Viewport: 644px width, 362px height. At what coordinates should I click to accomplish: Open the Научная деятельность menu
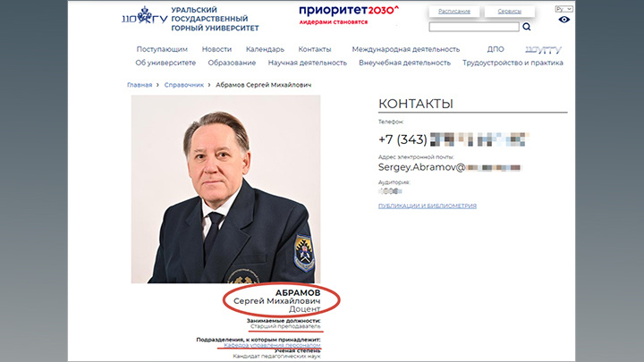308,63
